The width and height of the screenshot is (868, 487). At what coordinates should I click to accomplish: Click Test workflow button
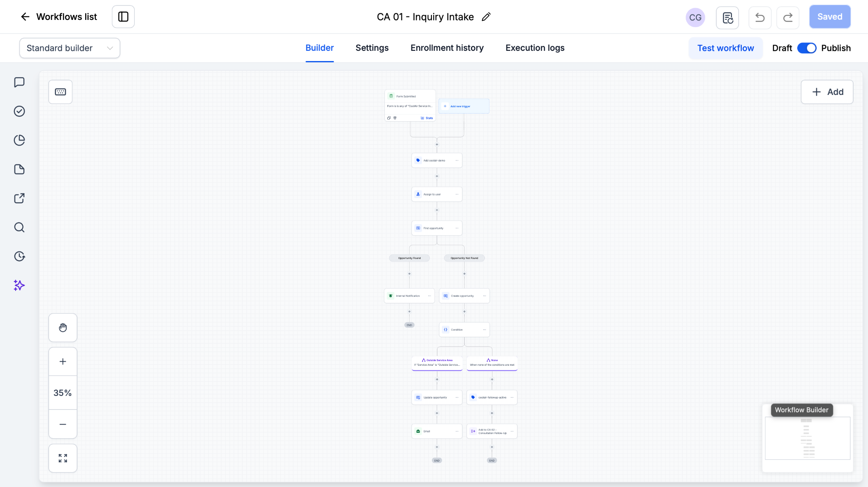click(726, 48)
